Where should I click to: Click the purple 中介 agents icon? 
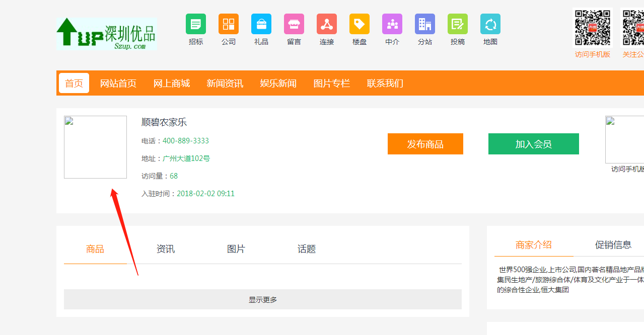pos(392,24)
